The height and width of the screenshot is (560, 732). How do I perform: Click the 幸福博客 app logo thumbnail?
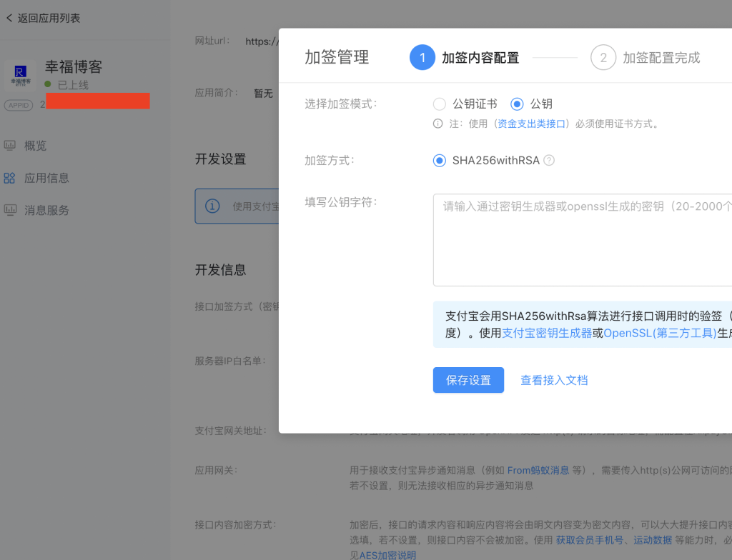(21, 74)
